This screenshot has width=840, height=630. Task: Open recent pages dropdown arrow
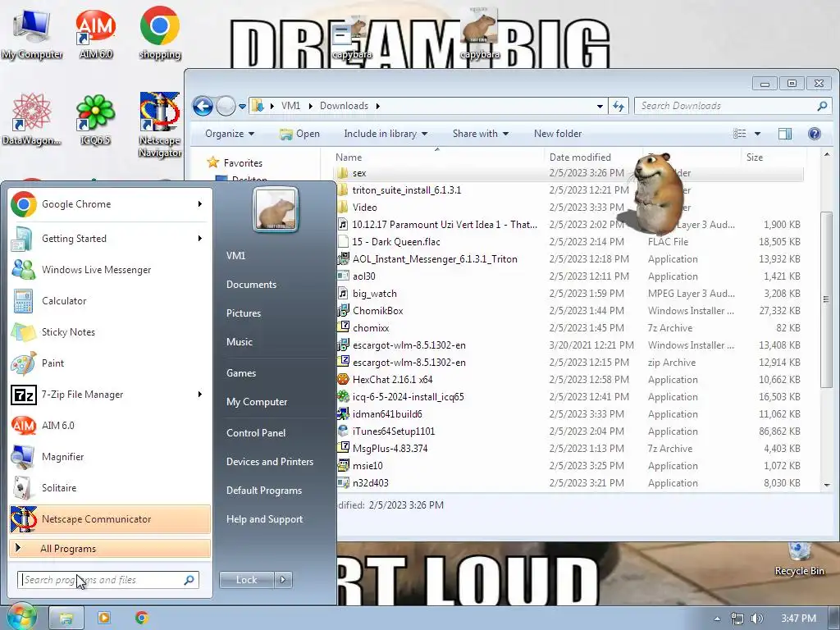pos(242,106)
